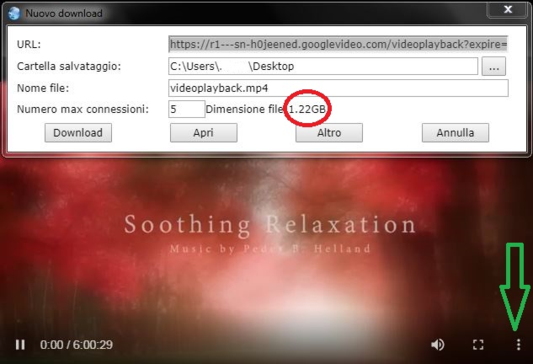Click the Nome file: label
The image size is (533, 364).
point(43,88)
